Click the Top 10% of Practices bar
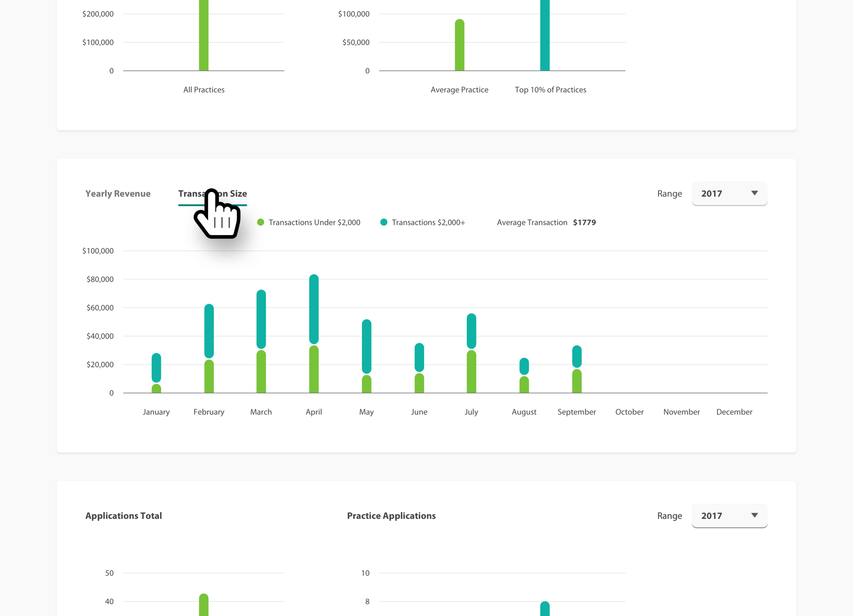Image resolution: width=853 pixels, height=616 pixels. coord(544,36)
